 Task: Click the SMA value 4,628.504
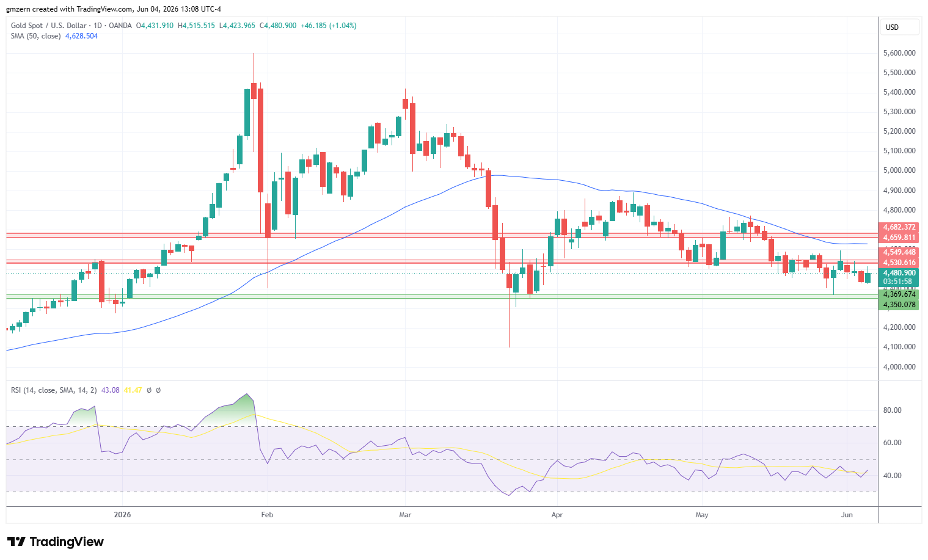point(81,36)
